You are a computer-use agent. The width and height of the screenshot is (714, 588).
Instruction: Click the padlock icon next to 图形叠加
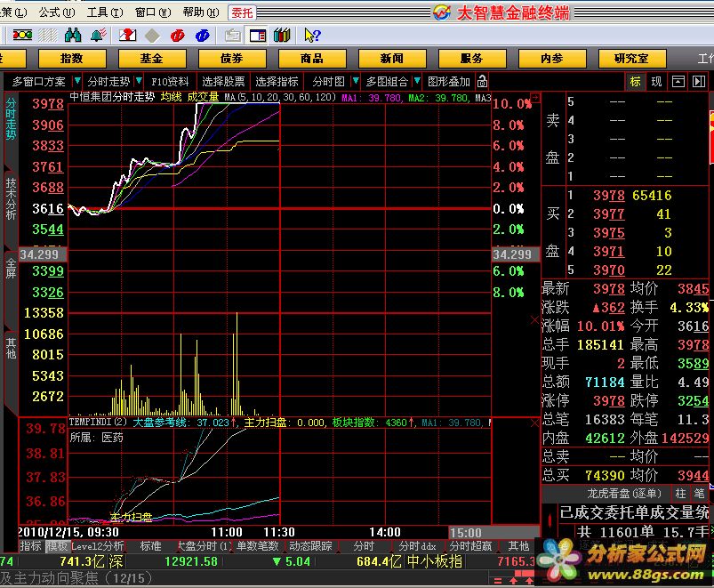point(482,82)
